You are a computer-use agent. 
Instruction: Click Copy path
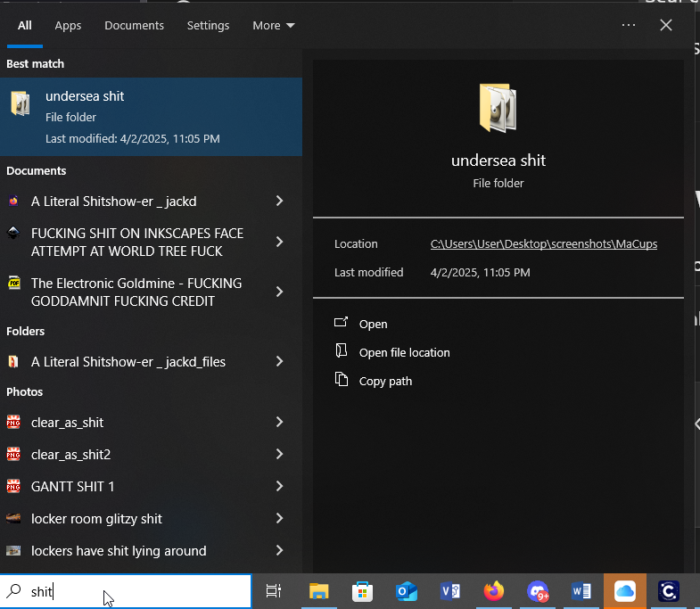click(x=385, y=382)
